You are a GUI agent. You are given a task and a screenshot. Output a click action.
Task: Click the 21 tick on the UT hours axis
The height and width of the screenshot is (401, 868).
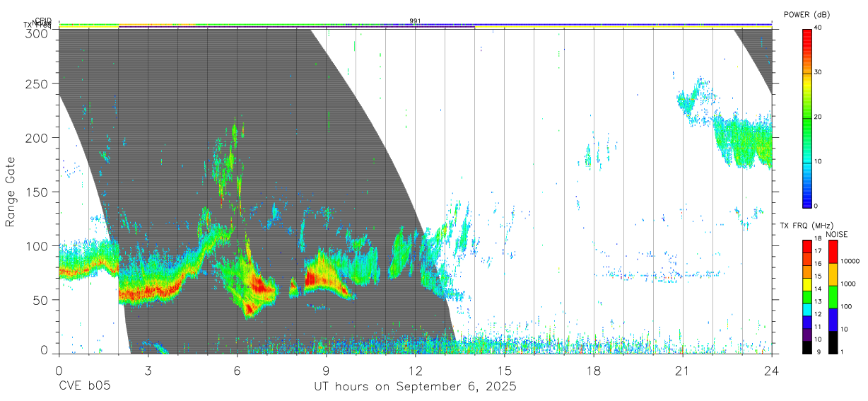(x=683, y=371)
